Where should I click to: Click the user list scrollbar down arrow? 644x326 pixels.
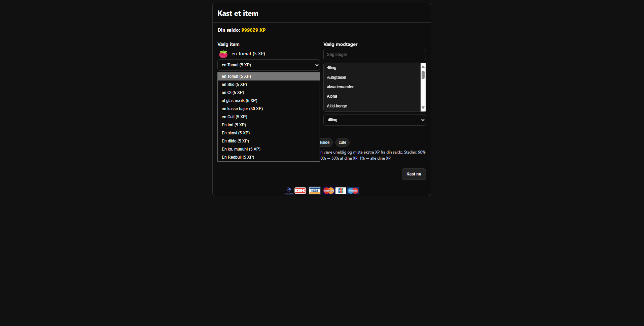[x=423, y=108]
